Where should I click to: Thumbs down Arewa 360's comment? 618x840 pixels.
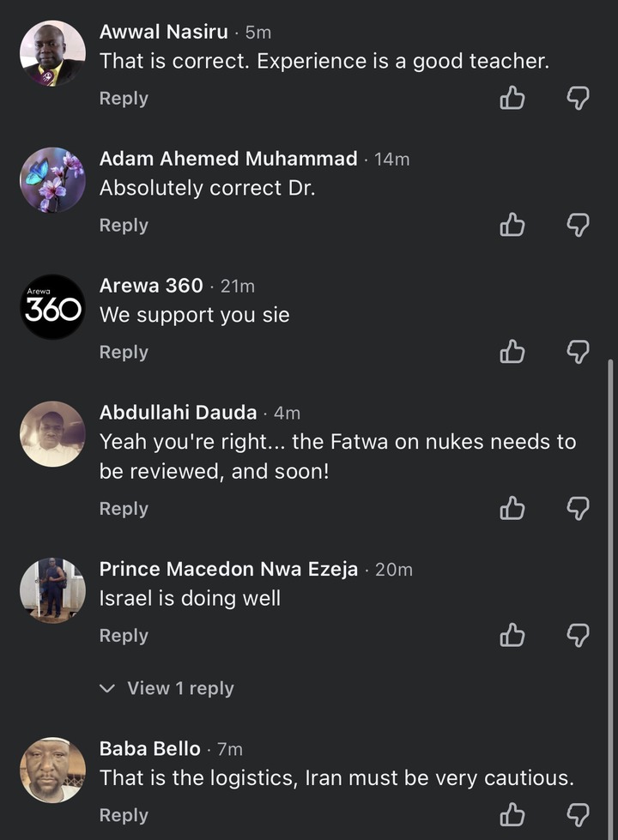tap(579, 352)
